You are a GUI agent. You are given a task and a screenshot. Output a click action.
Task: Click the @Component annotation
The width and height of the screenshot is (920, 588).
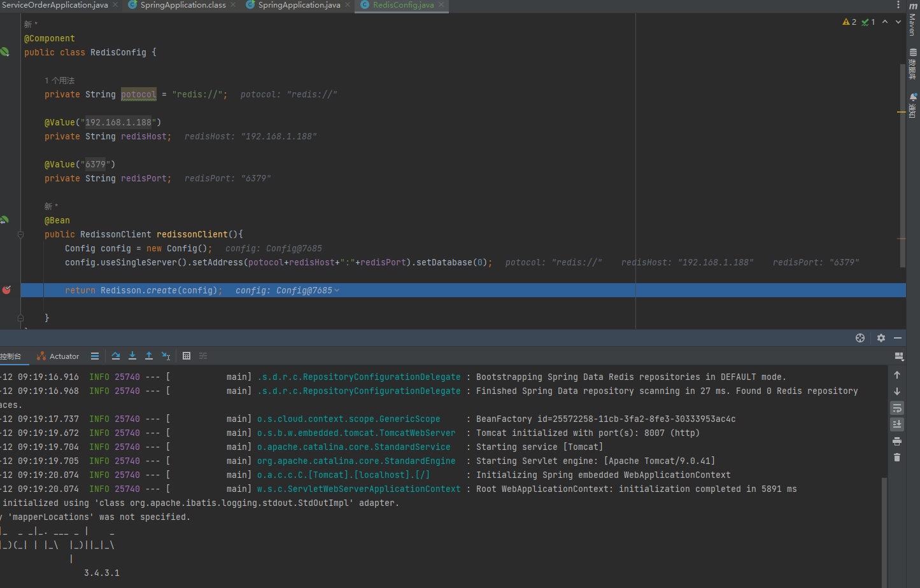point(50,39)
